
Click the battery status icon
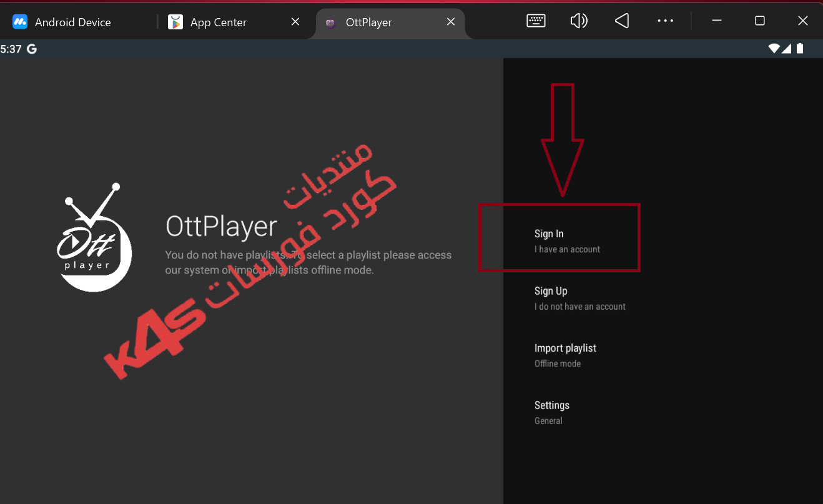point(800,48)
